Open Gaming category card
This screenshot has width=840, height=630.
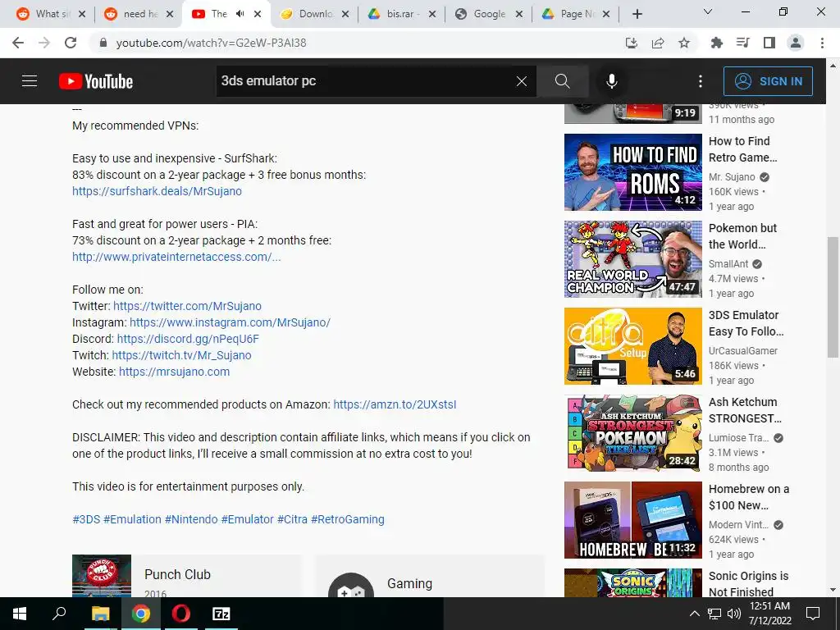pos(430,577)
